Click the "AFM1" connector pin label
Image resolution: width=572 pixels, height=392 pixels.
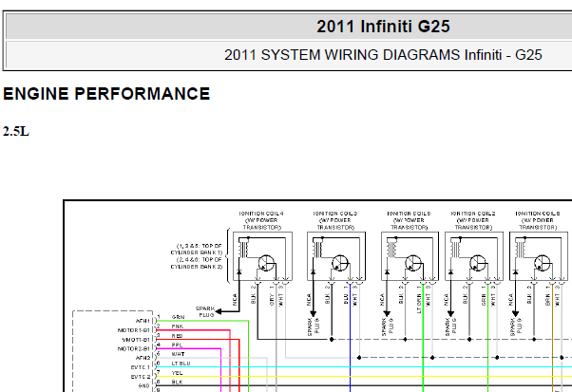143,321
